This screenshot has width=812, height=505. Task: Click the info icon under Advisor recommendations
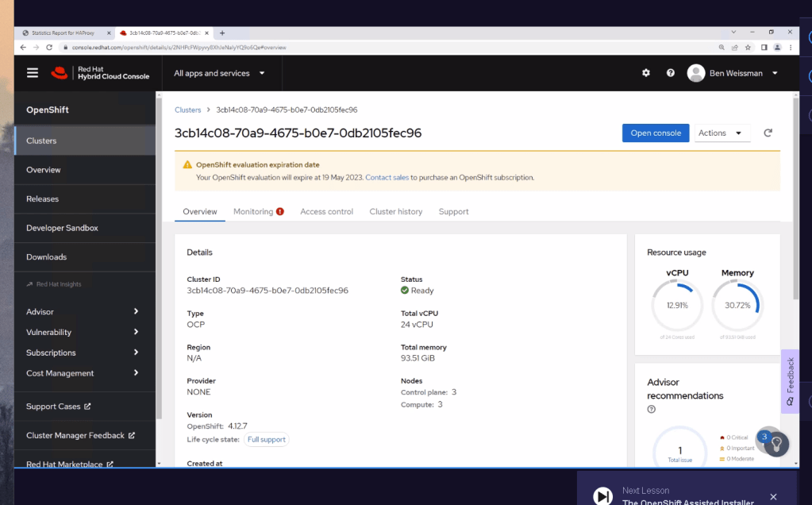[x=652, y=409]
